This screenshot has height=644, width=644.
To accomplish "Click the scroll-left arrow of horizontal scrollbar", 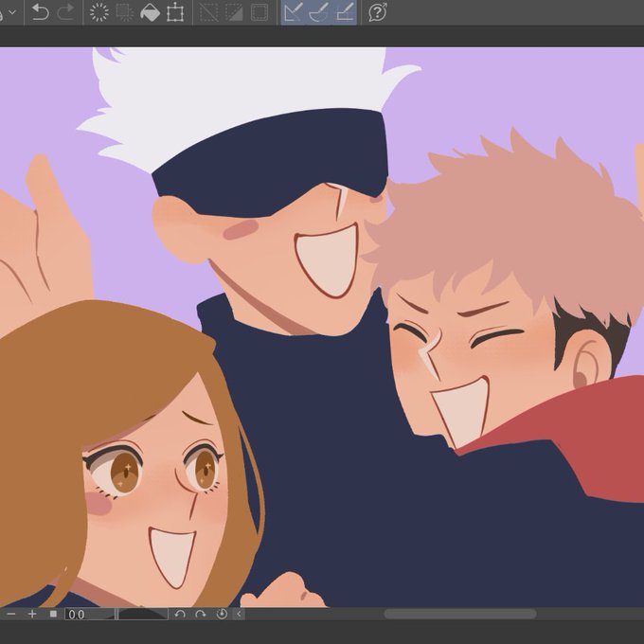I will (x=239, y=614).
